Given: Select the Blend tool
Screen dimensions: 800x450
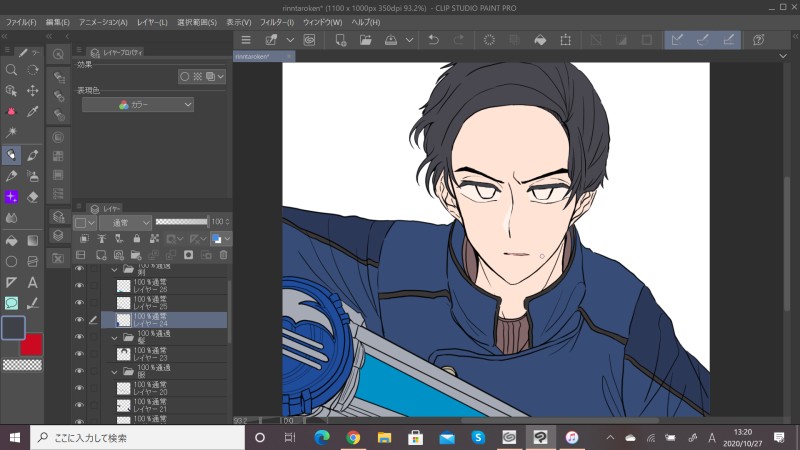Looking at the screenshot, I should (x=11, y=218).
